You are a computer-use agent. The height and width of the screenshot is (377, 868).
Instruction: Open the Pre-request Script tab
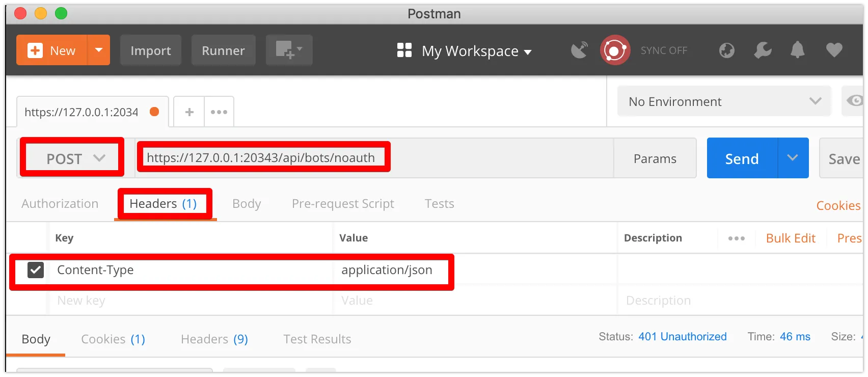(x=343, y=204)
